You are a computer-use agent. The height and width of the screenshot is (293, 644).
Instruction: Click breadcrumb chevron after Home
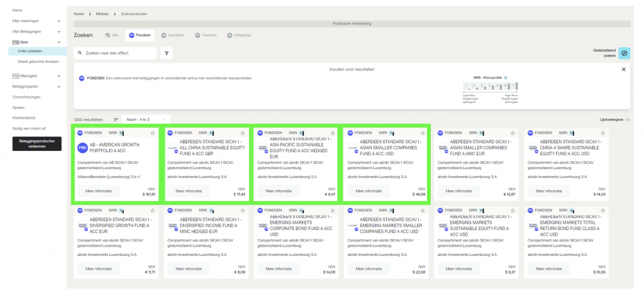[x=90, y=14]
